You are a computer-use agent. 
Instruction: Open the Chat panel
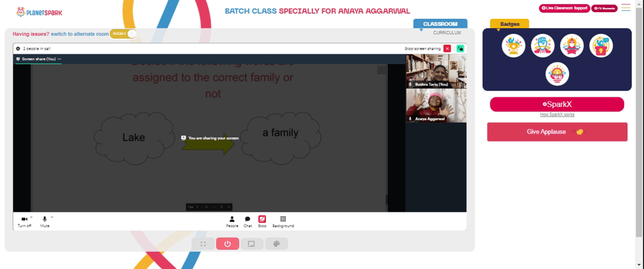tap(248, 222)
